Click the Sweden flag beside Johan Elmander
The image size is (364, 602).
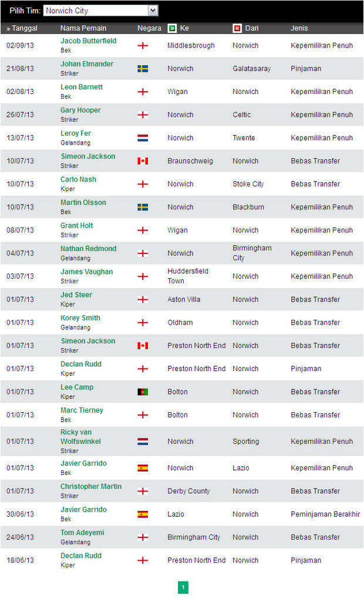pos(143,69)
